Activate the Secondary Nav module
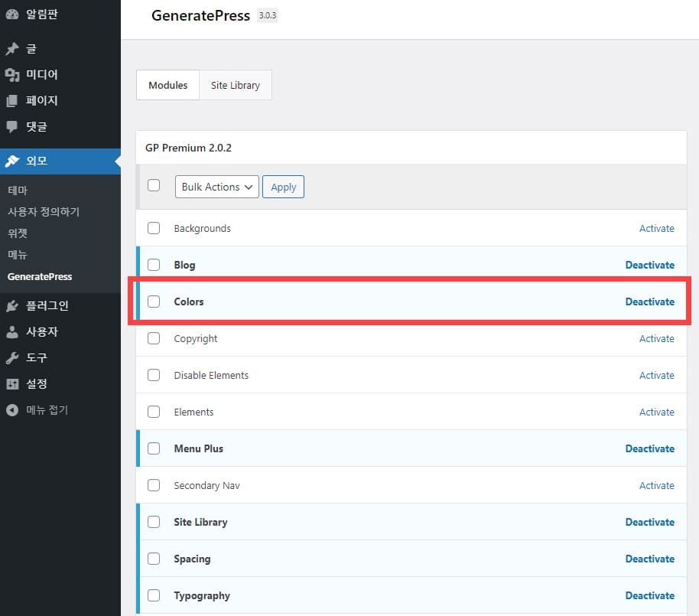 [x=656, y=485]
